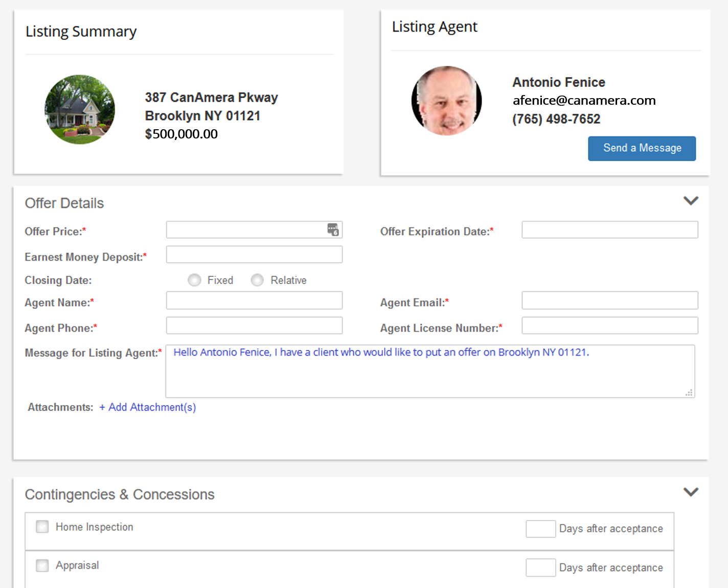The height and width of the screenshot is (588, 728).
Task: Open the Add Attachment(s) link
Action: (x=147, y=407)
